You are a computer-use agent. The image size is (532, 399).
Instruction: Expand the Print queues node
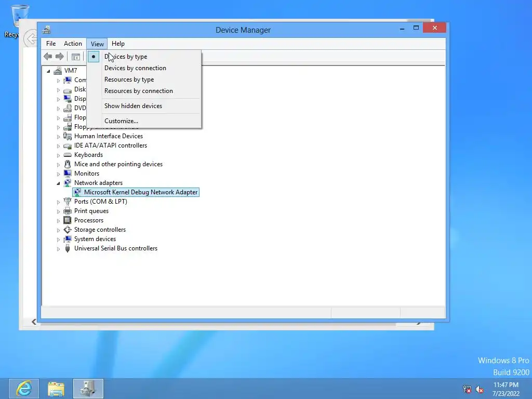(x=58, y=211)
